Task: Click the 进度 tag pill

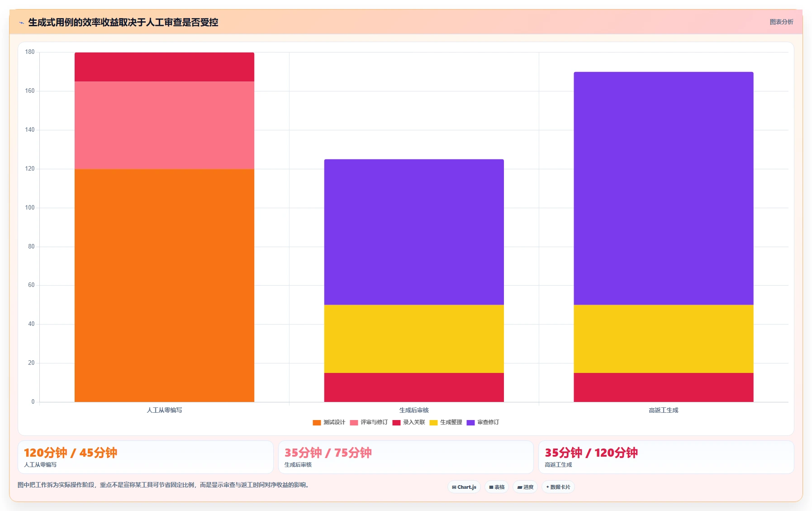Action: click(525, 487)
